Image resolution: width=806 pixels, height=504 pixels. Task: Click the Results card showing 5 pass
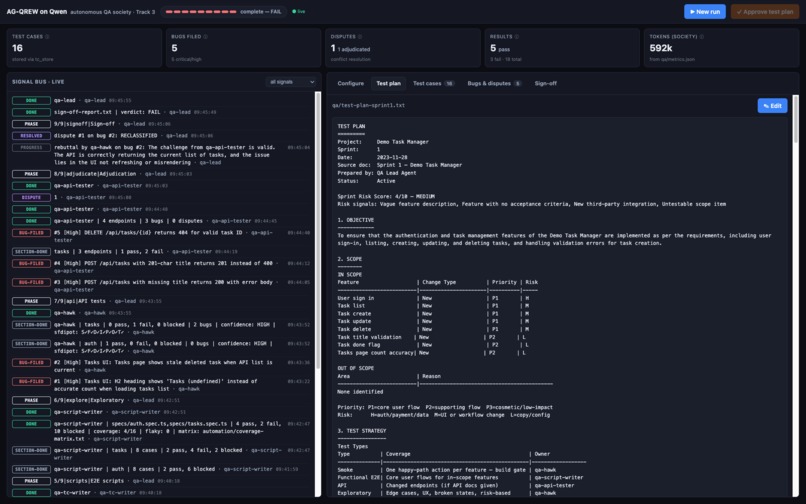(562, 48)
